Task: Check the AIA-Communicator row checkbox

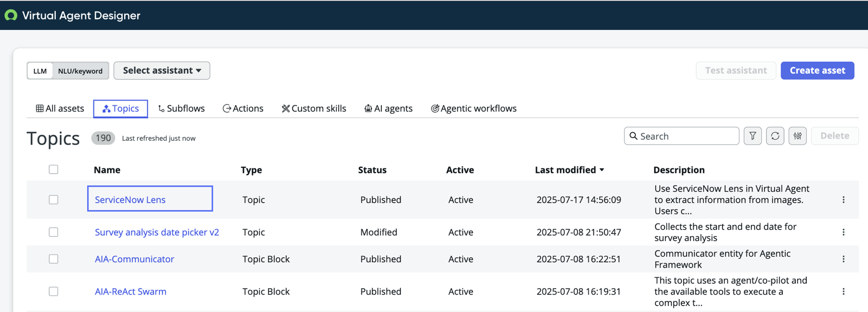Action: [x=53, y=259]
